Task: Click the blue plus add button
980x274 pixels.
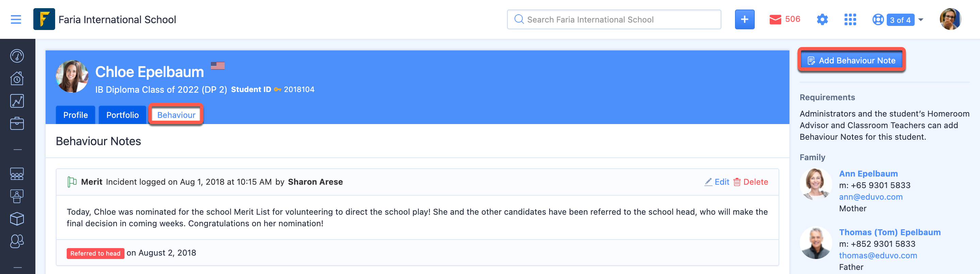Action: [745, 19]
